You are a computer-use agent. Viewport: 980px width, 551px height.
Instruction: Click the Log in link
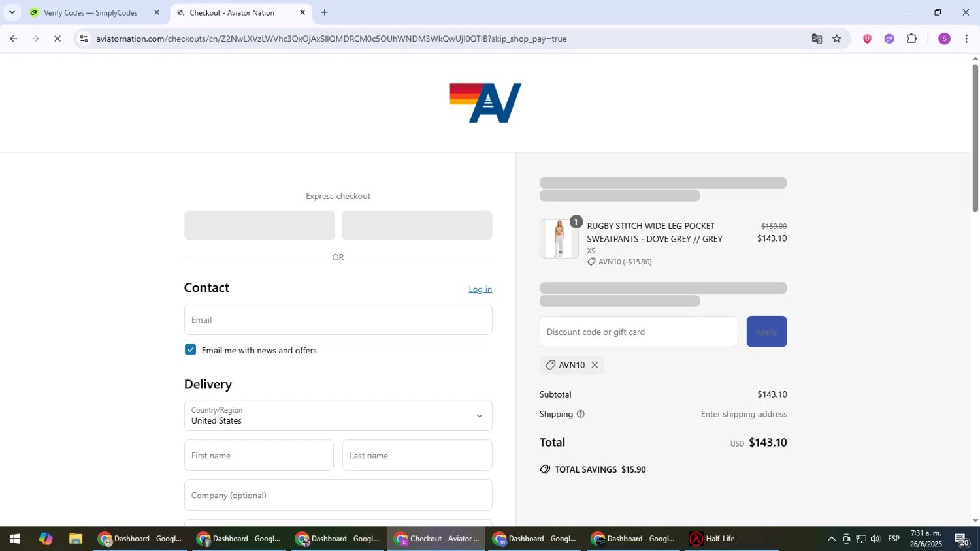click(x=480, y=289)
